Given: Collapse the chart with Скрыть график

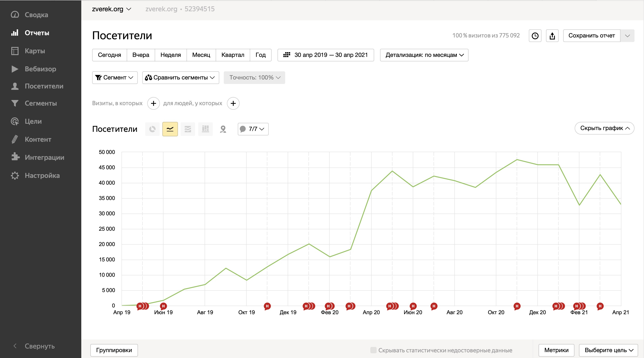Looking at the screenshot, I should [x=604, y=128].
